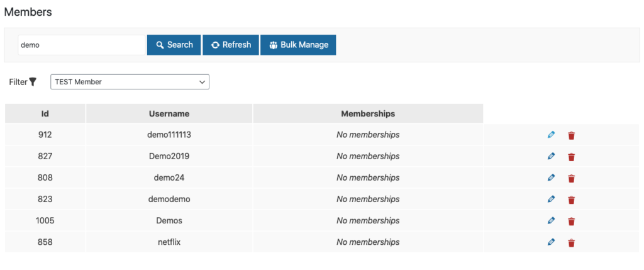Focus the search field containing demo
This screenshot has width=644, height=270.
[x=82, y=45]
